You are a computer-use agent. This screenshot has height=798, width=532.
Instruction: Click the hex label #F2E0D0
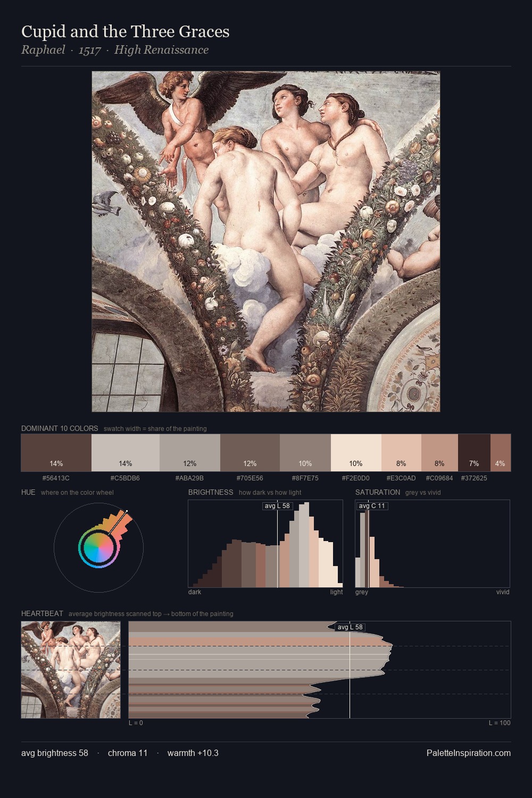point(356,478)
